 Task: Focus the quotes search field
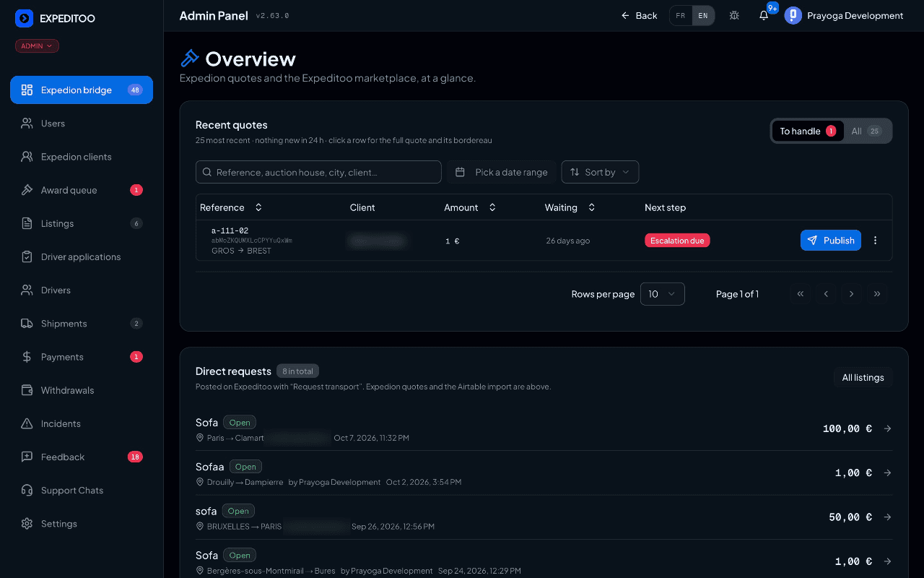(x=318, y=172)
